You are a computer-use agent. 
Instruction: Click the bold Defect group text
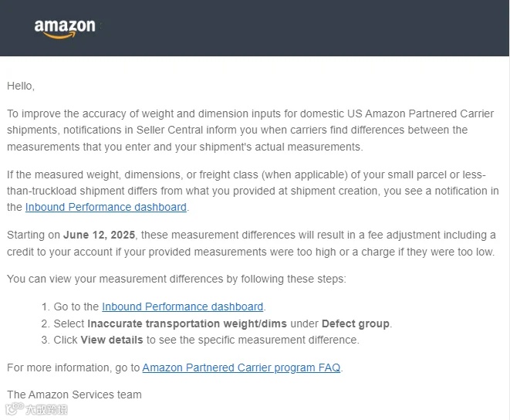[356, 323]
